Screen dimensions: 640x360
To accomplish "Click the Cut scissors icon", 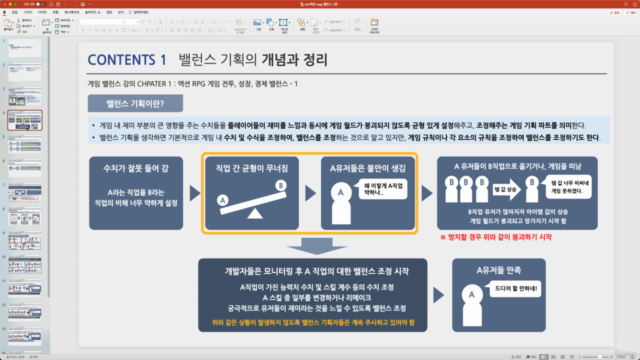I will pyautogui.click(x=18, y=20).
